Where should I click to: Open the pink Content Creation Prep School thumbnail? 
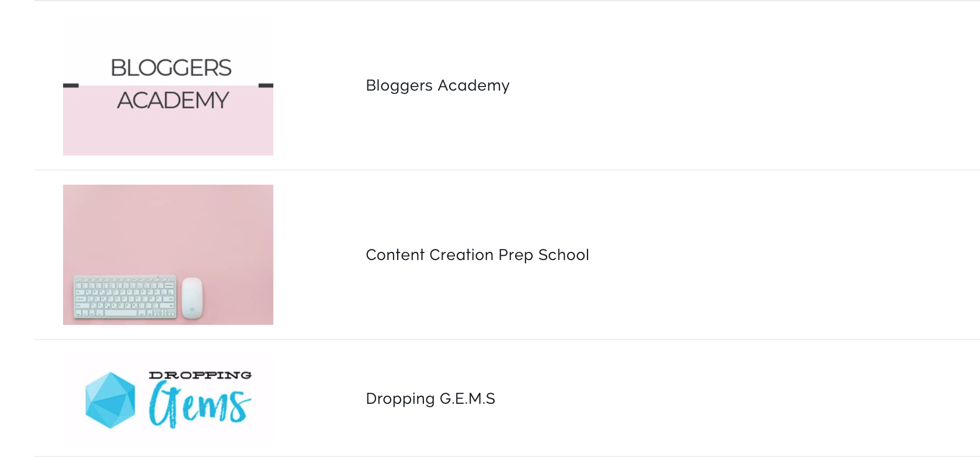(168, 255)
